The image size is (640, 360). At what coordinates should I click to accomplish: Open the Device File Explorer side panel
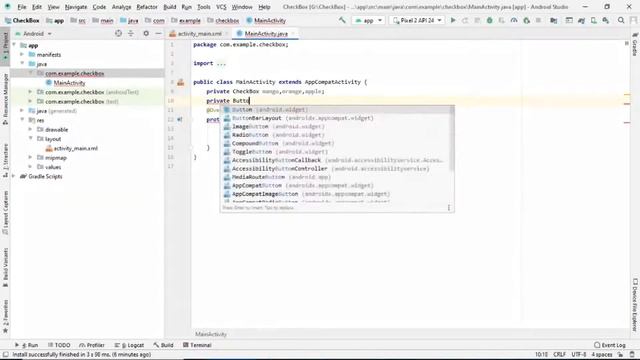635,305
